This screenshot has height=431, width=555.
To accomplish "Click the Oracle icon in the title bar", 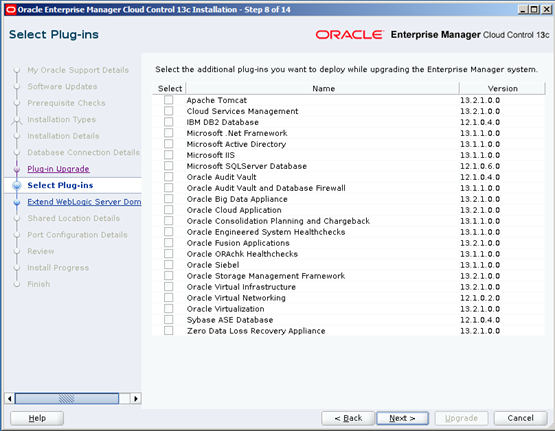I will pos(11,10).
